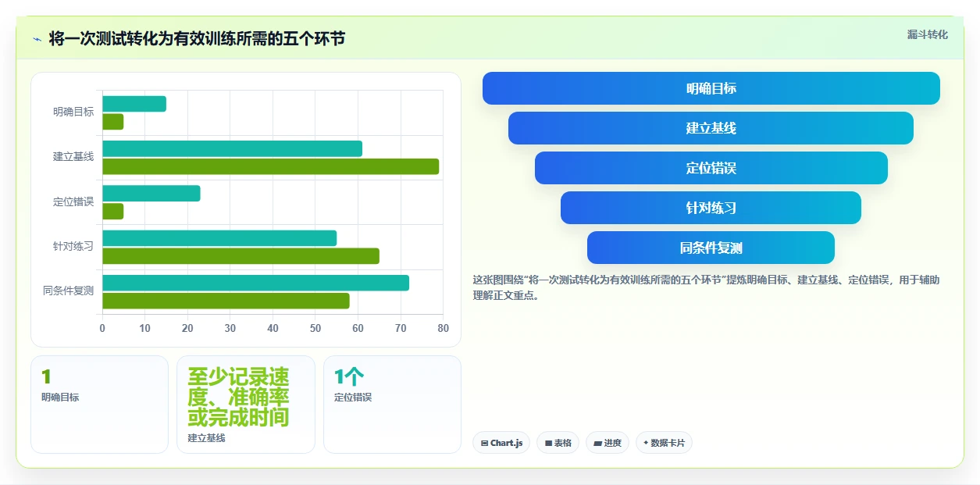Select the 数据卡片 chip
This screenshot has width=980, height=485.
point(664,443)
